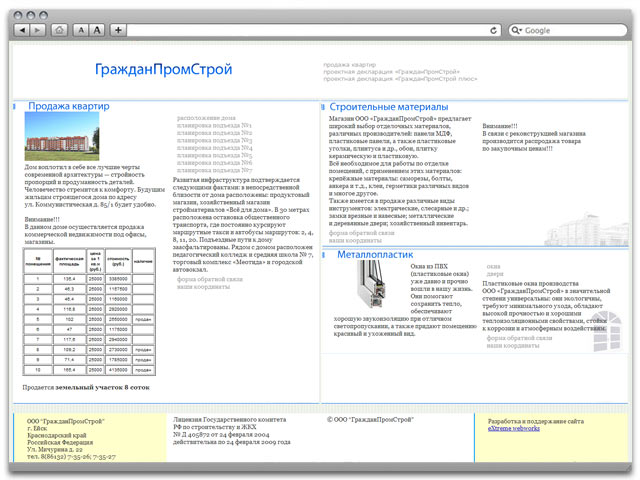Select the table cell with area 71.4
This screenshot has width=640, height=480.
69,360
